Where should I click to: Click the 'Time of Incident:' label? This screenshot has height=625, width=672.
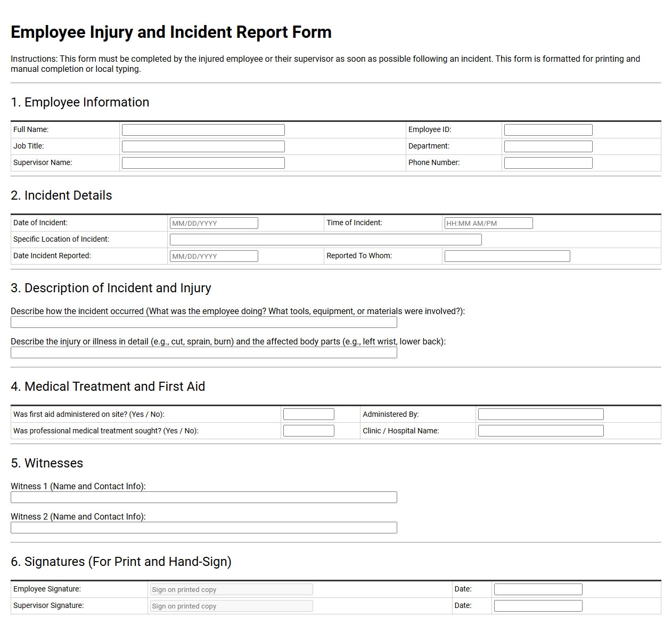point(354,223)
